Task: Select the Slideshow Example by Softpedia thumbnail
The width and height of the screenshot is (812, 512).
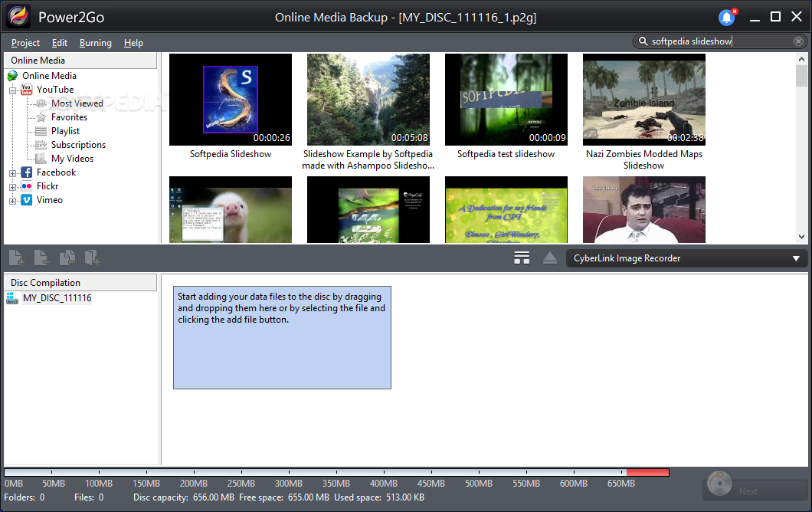Action: coord(368,100)
